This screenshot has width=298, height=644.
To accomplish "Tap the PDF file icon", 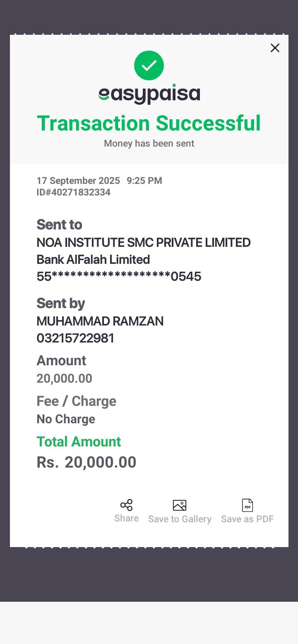I will (248, 505).
